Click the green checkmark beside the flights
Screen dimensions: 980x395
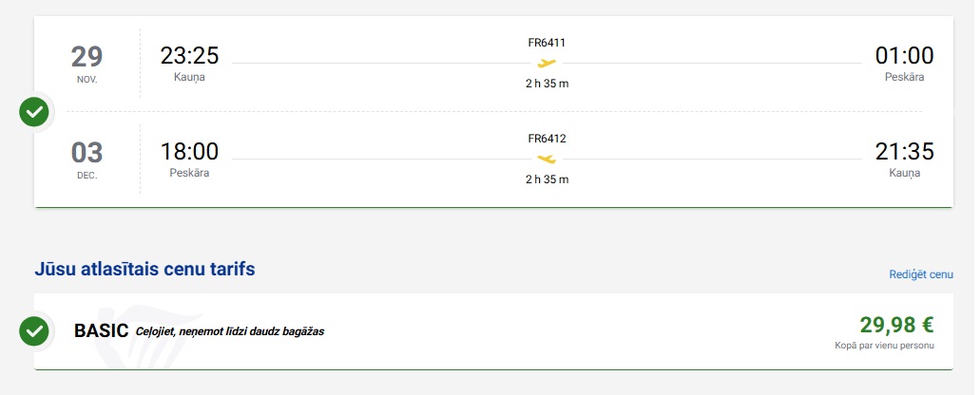pyautogui.click(x=34, y=112)
